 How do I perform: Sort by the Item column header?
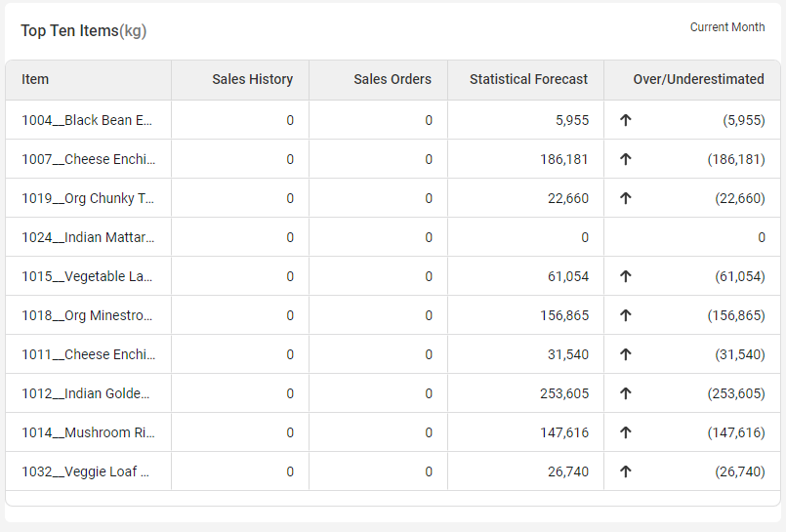point(35,79)
